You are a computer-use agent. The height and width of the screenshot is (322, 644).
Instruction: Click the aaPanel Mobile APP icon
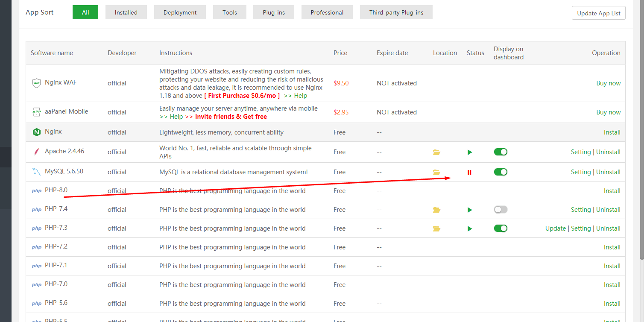coord(37,112)
